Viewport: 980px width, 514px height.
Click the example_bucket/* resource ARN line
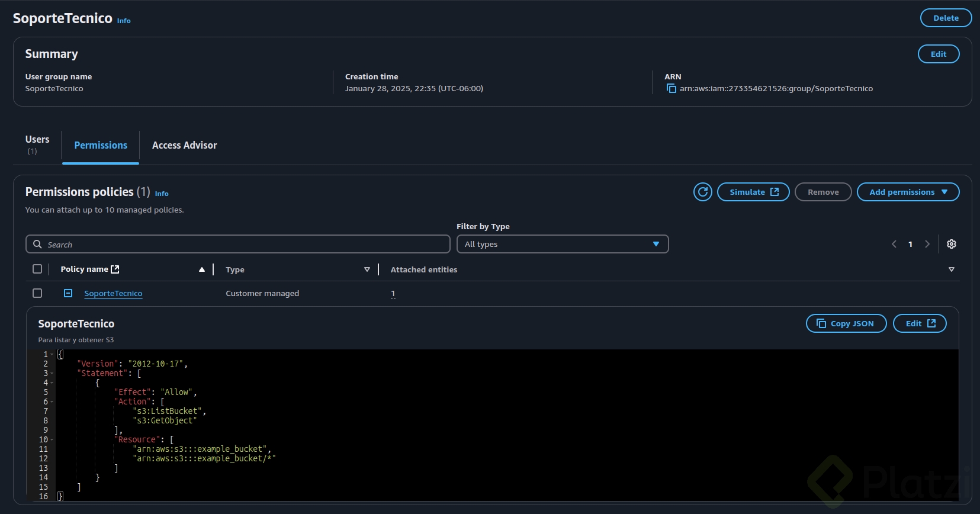pos(204,458)
